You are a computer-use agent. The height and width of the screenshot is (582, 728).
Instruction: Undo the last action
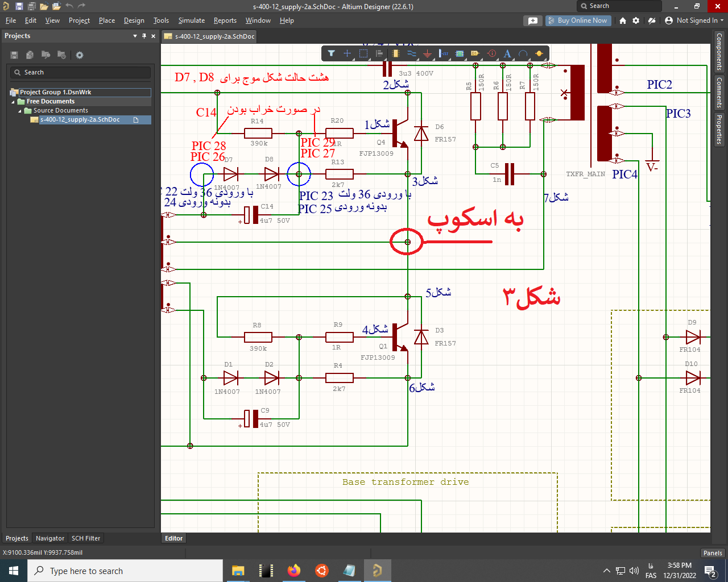coord(69,6)
